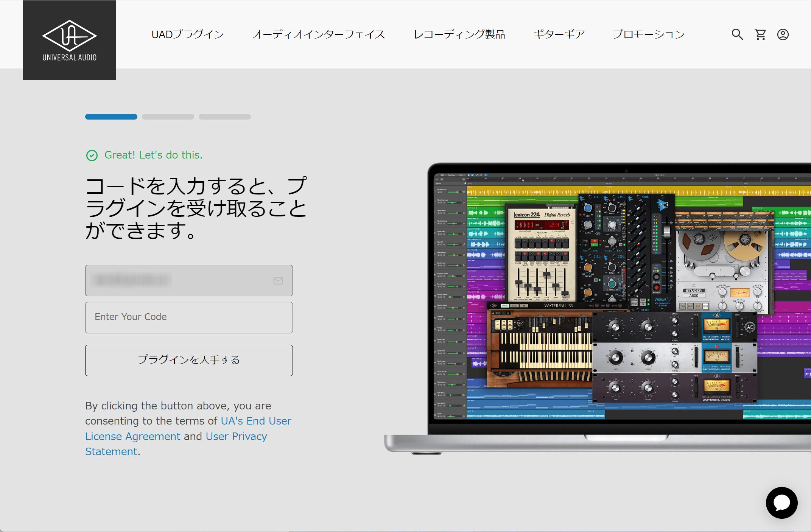Open the user account icon
The height and width of the screenshot is (532, 811).
tap(783, 34)
